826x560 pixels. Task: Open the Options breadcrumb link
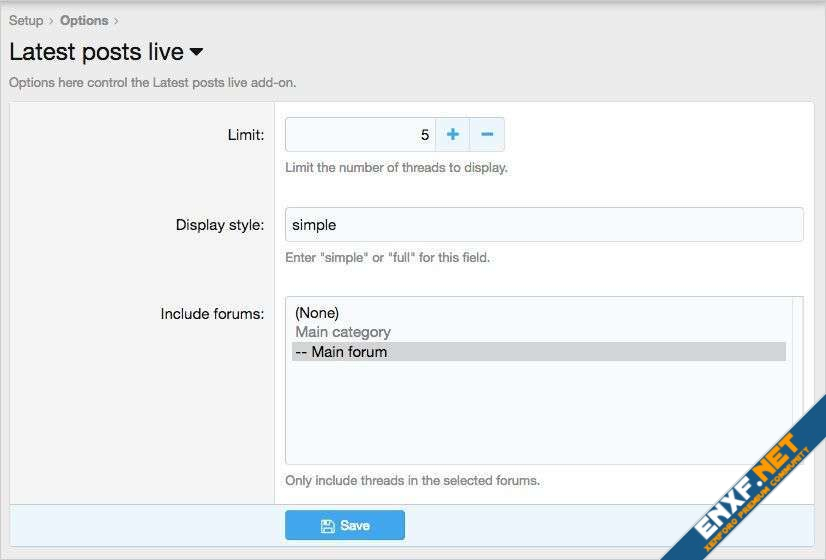pyautogui.click(x=84, y=20)
